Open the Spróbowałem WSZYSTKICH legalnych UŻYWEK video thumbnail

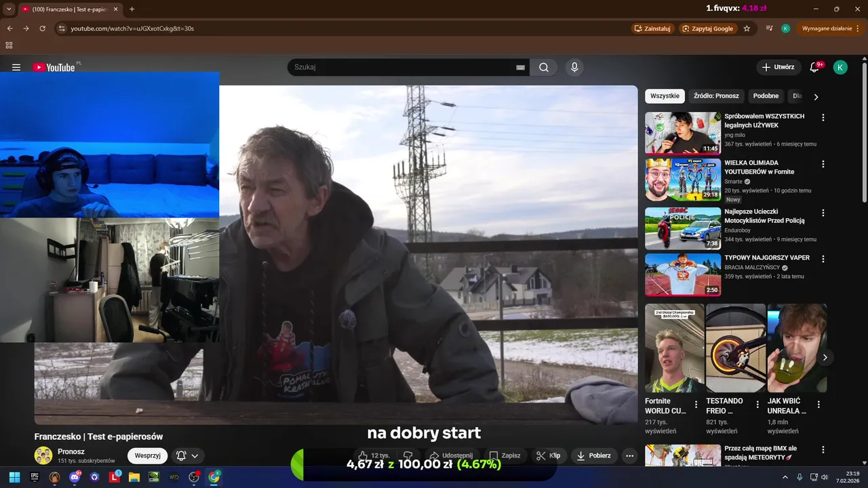click(x=683, y=134)
